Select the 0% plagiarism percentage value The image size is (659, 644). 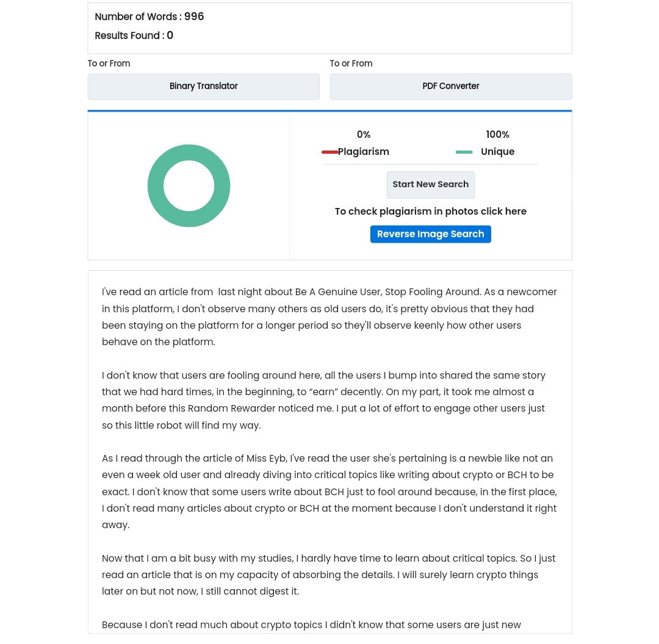364,134
